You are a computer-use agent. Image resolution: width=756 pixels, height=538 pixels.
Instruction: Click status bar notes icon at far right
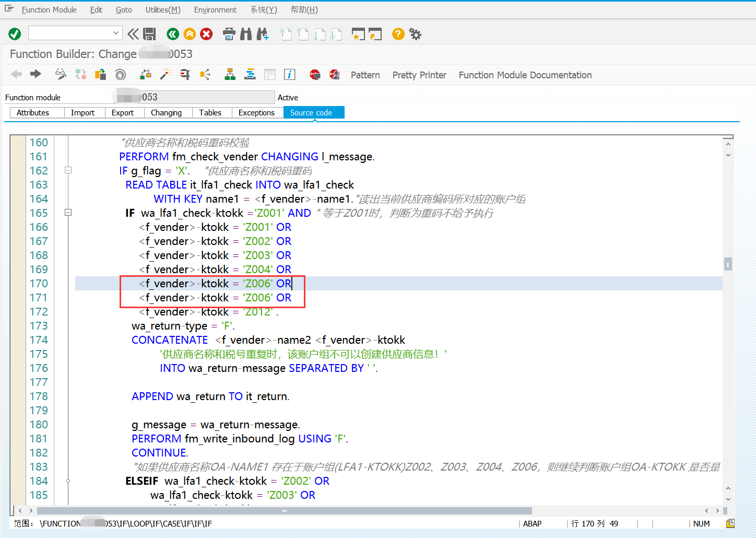pos(730,523)
